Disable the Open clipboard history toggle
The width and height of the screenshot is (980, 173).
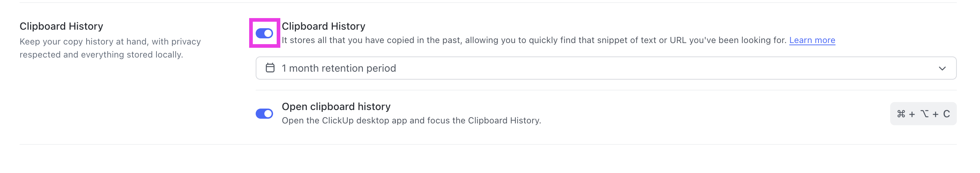tap(264, 114)
